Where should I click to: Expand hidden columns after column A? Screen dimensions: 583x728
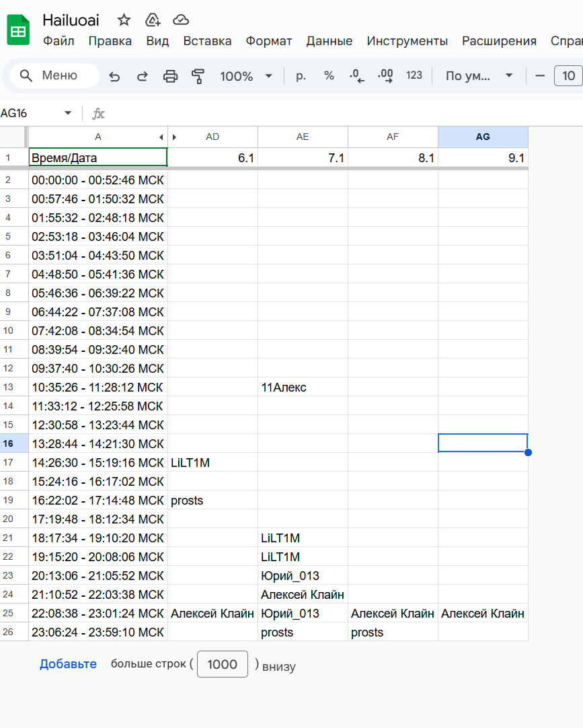174,137
